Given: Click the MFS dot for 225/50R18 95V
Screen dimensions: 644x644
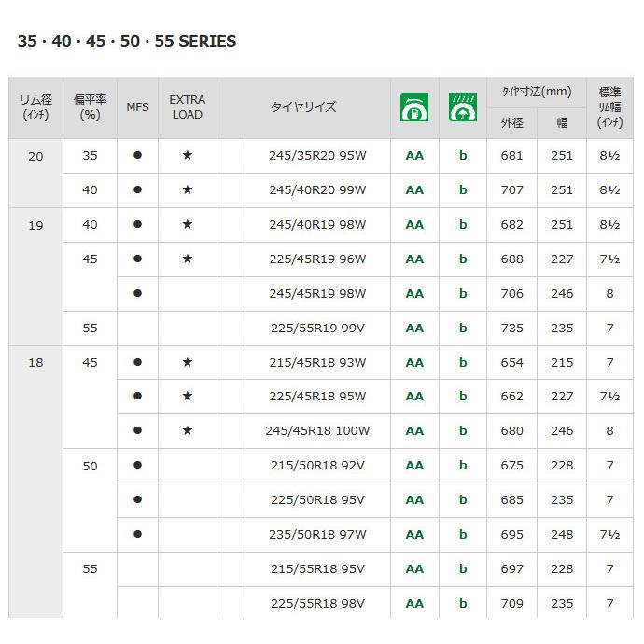Looking at the screenshot, I should [137, 499].
